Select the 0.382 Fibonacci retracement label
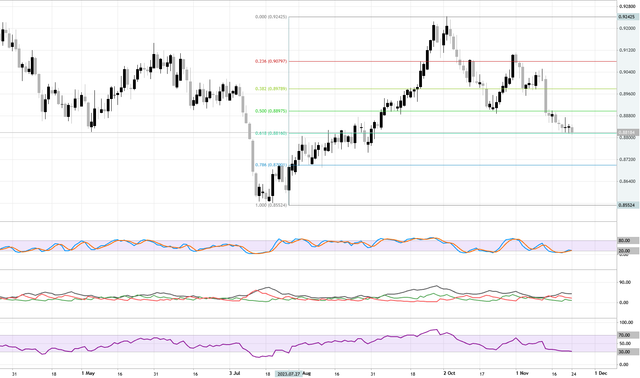This screenshot has width=640, height=378. pyautogui.click(x=271, y=89)
